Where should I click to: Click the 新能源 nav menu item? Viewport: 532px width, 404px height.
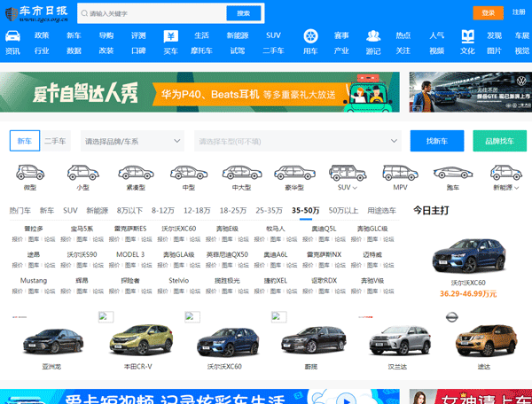[238, 35]
